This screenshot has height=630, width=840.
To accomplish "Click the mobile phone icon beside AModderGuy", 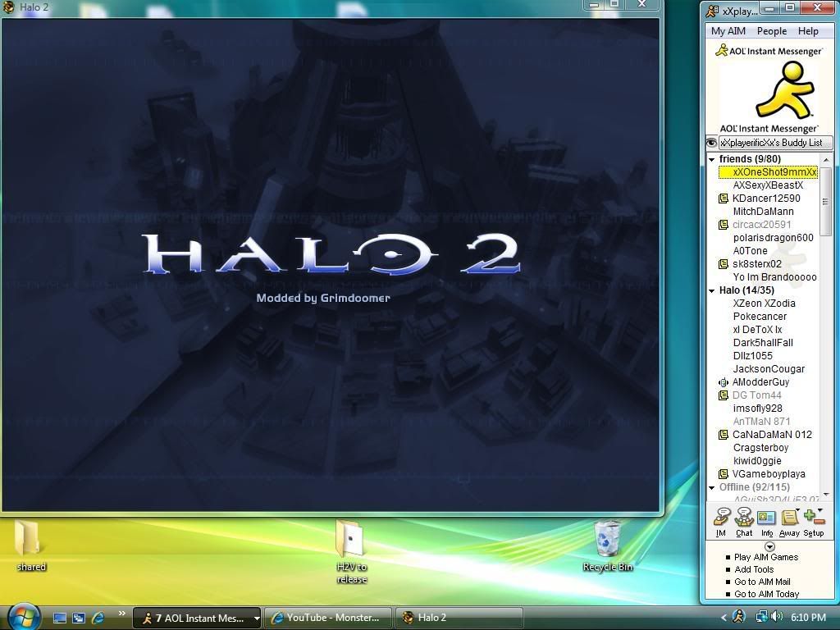I will click(x=724, y=382).
